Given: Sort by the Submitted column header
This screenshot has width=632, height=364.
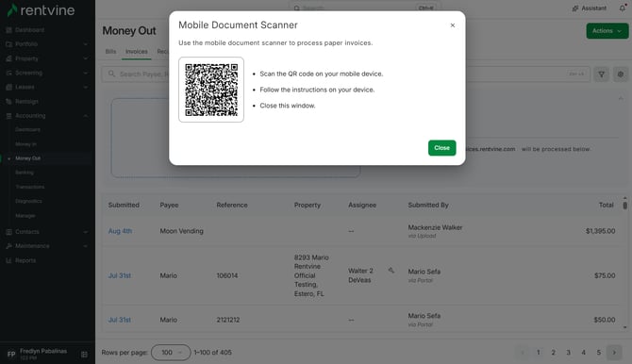Looking at the screenshot, I should click(124, 206).
